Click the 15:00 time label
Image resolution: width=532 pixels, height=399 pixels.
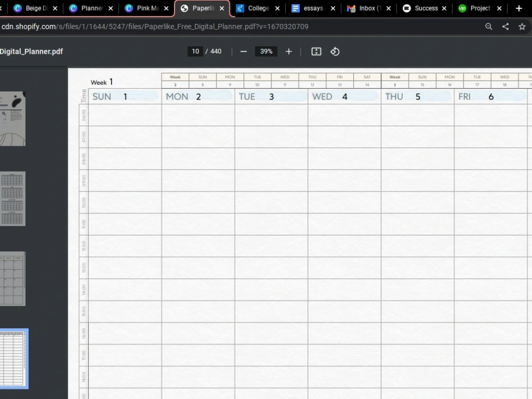[84, 311]
